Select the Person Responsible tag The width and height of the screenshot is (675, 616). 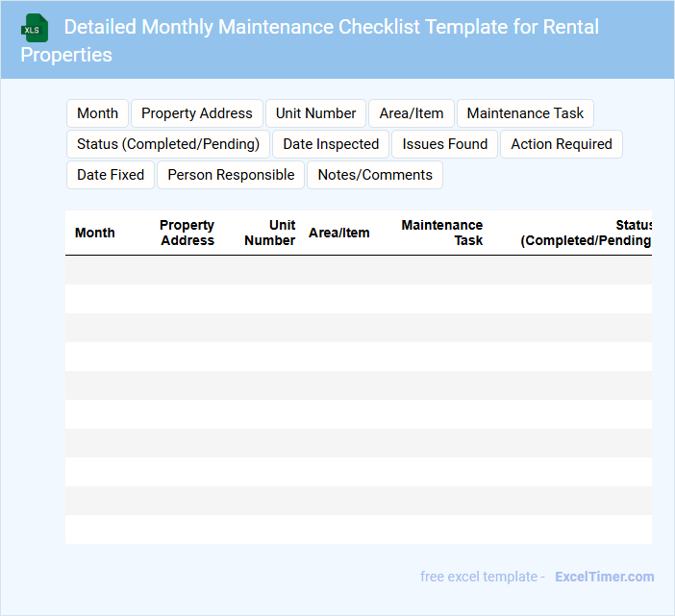(231, 175)
